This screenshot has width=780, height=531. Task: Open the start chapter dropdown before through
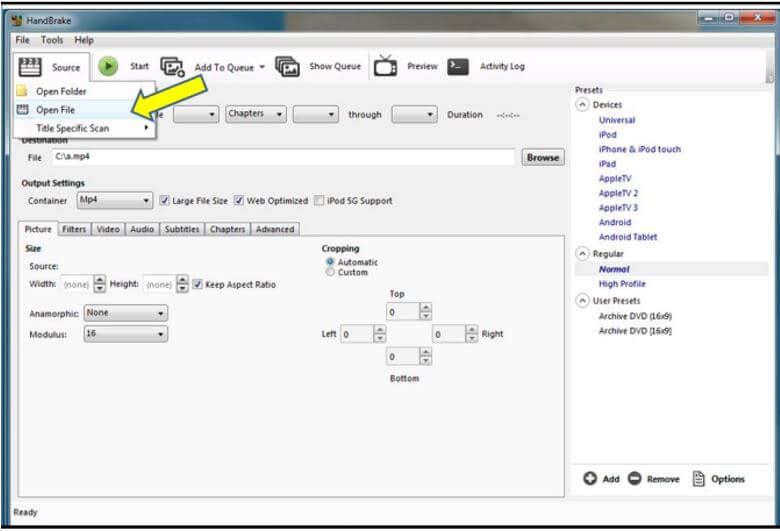[x=315, y=114]
